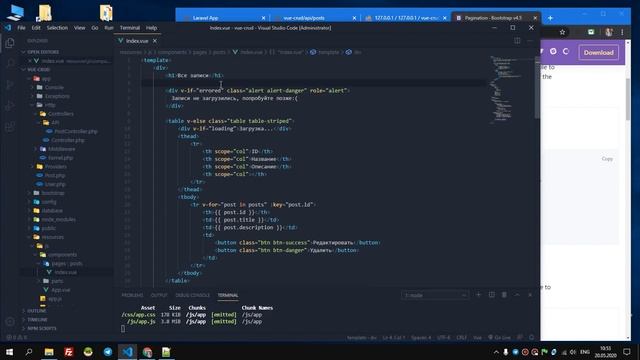Close the Index.vue editor tab
This screenshot has height=360, width=640.
click(155, 41)
